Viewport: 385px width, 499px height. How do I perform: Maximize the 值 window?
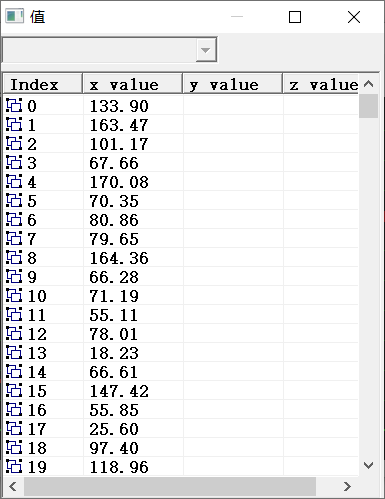click(x=295, y=17)
